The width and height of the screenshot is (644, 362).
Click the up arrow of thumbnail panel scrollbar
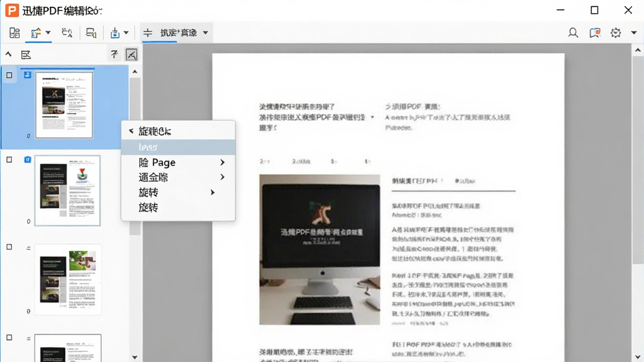click(x=135, y=72)
